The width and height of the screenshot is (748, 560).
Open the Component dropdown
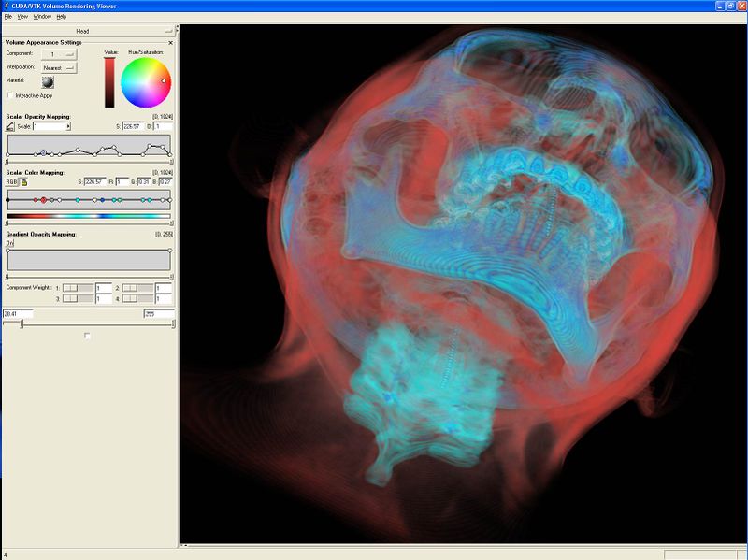click(60, 55)
